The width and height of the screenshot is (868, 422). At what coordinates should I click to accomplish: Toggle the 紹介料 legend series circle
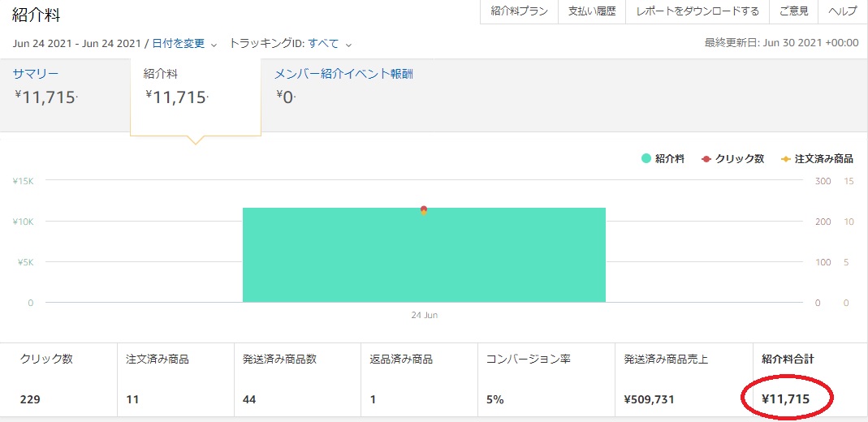(x=646, y=159)
